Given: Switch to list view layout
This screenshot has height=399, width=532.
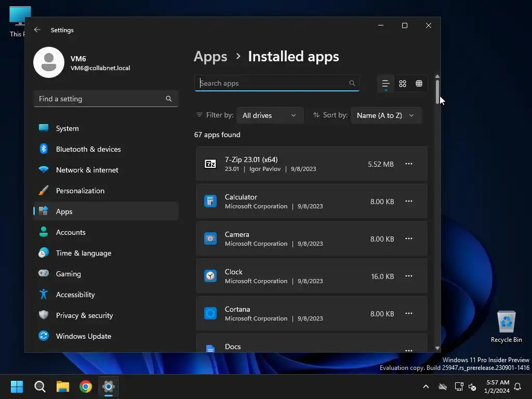Looking at the screenshot, I should click(386, 84).
